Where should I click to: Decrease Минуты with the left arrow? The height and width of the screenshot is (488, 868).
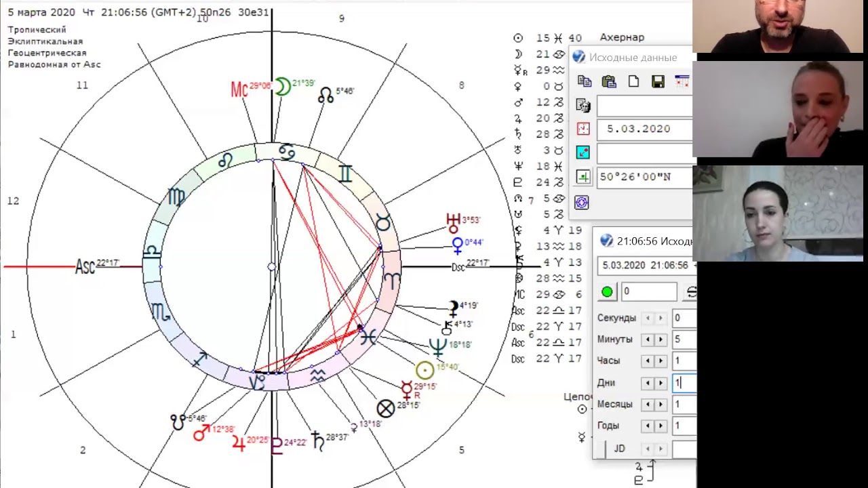coord(648,340)
